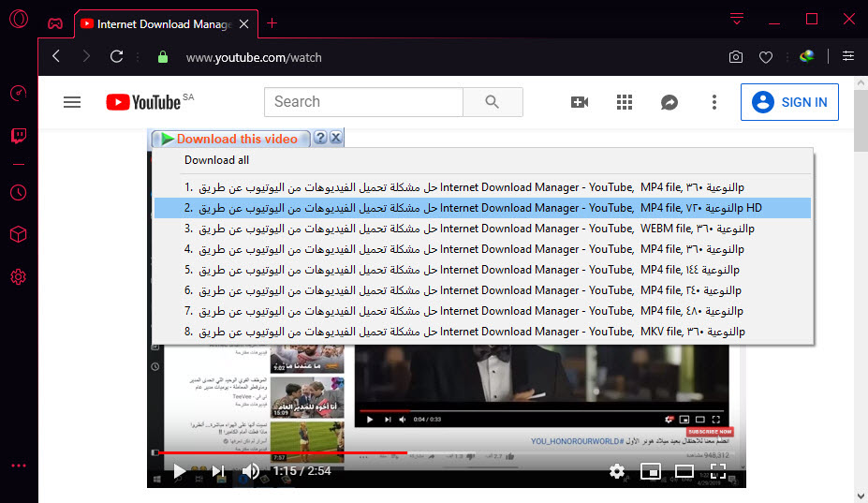Open Easy Setup sliders icon
The height and width of the screenshot is (503, 868).
coord(848,56)
